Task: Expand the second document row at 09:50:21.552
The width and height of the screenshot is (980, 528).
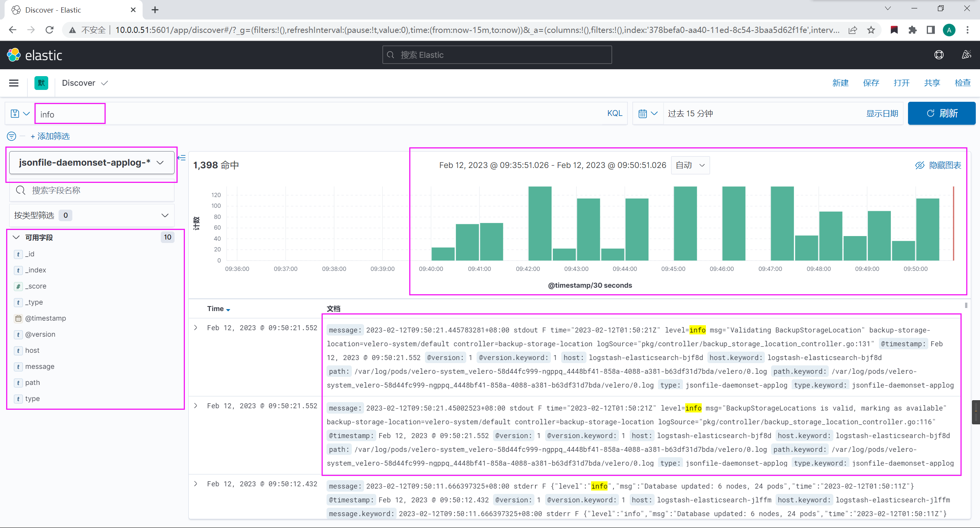Action: 196,406
